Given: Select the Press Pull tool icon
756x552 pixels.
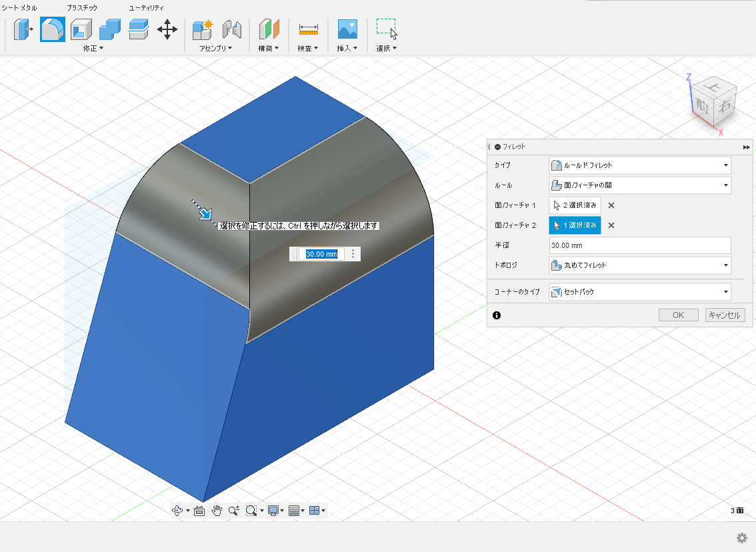Looking at the screenshot, I should (x=23, y=29).
